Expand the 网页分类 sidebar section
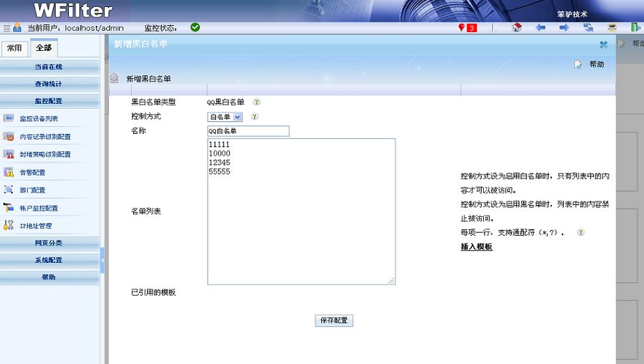 coord(49,243)
